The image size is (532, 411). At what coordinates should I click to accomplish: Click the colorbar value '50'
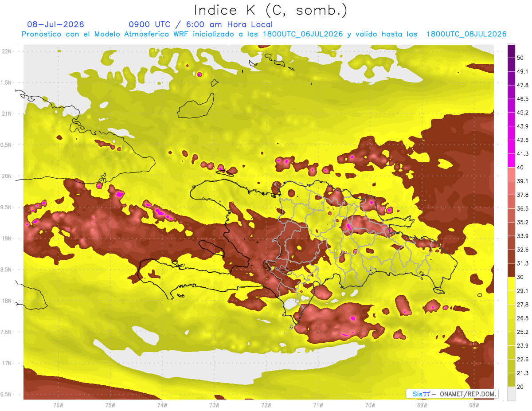pyautogui.click(x=521, y=58)
